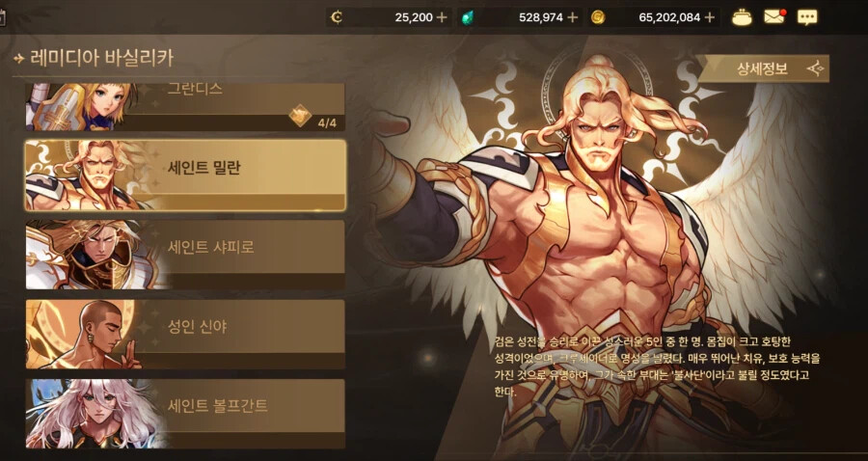Open the 상세정보 detail info button

click(763, 68)
